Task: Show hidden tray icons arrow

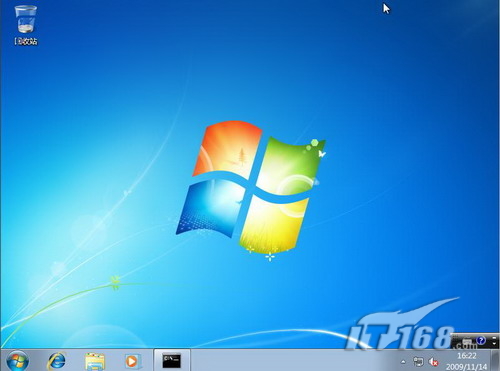Action: (403, 362)
